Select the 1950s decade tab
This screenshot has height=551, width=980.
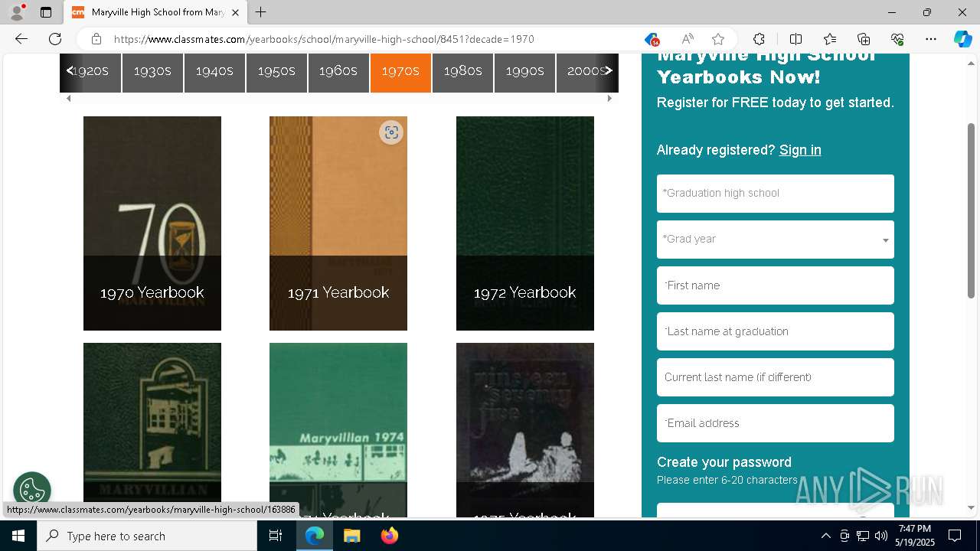[276, 70]
